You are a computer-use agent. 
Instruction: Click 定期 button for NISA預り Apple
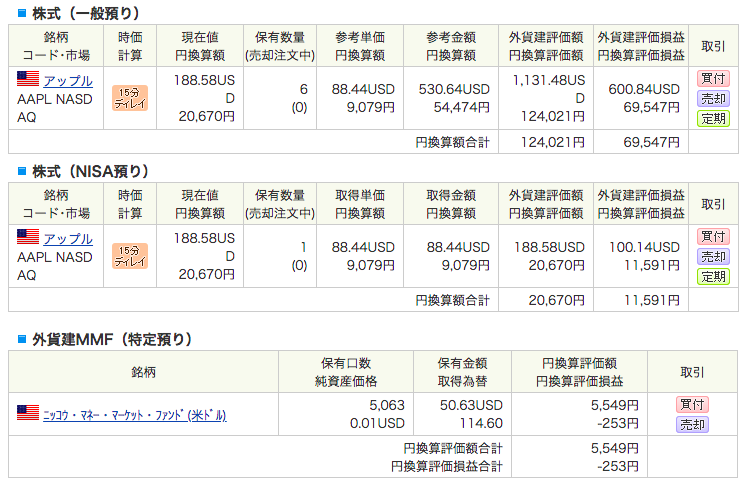(713, 276)
